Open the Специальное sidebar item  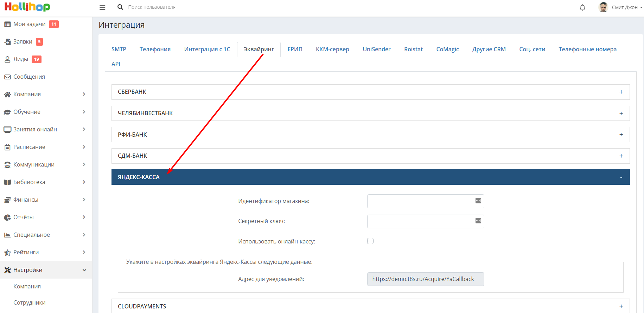(x=32, y=235)
